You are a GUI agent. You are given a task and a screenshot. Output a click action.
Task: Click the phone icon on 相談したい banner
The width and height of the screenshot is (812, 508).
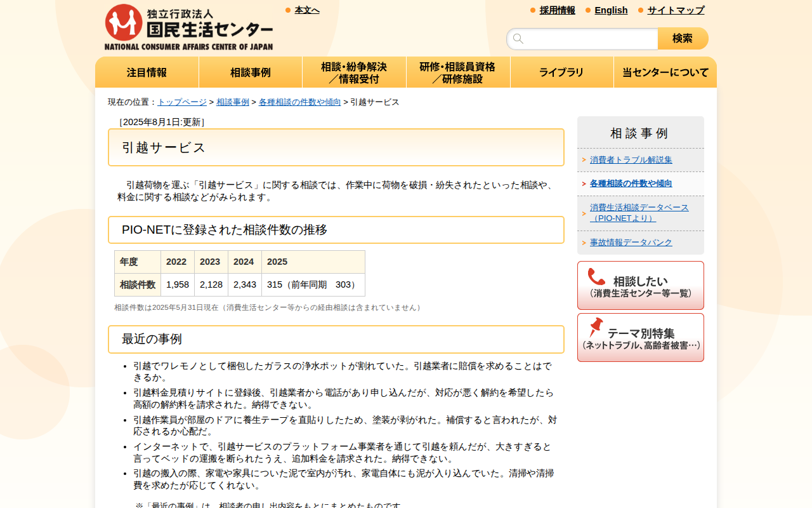click(596, 277)
